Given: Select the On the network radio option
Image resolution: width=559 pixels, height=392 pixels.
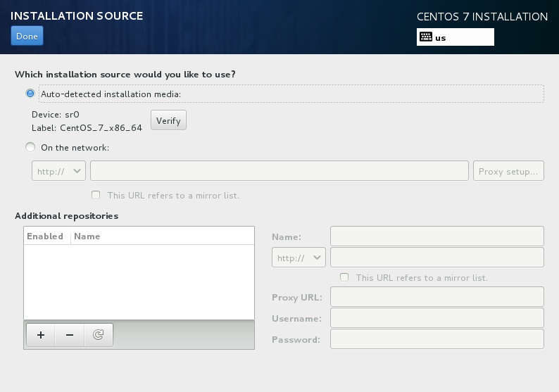Looking at the screenshot, I should (30, 148).
